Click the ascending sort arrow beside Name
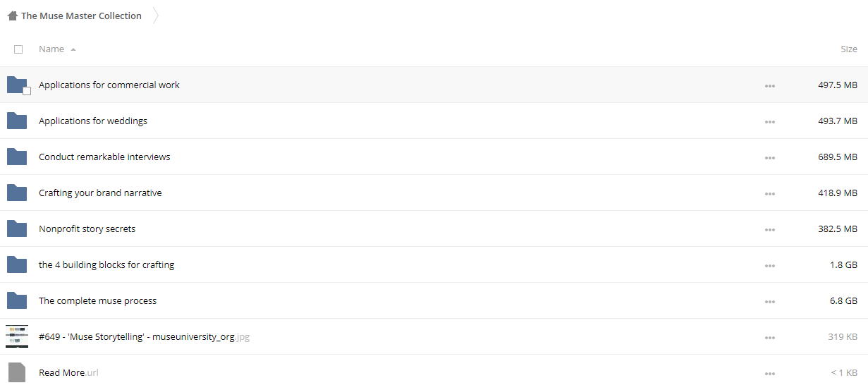Image resolution: width=868 pixels, height=390 pixels. click(x=73, y=50)
